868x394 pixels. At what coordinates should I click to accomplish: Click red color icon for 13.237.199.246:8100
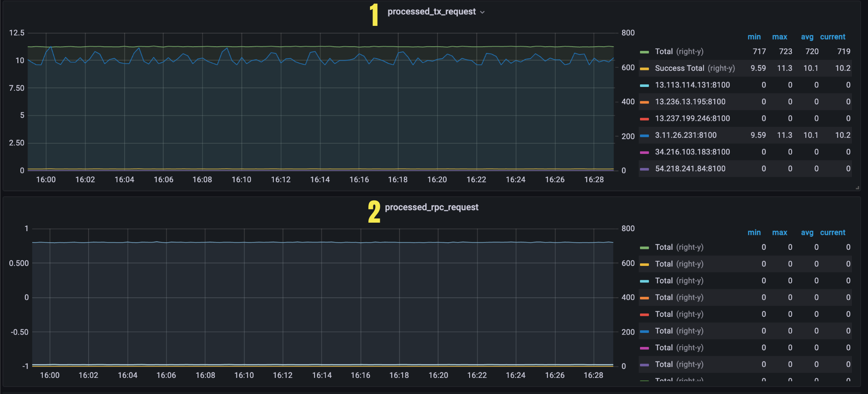pyautogui.click(x=644, y=119)
